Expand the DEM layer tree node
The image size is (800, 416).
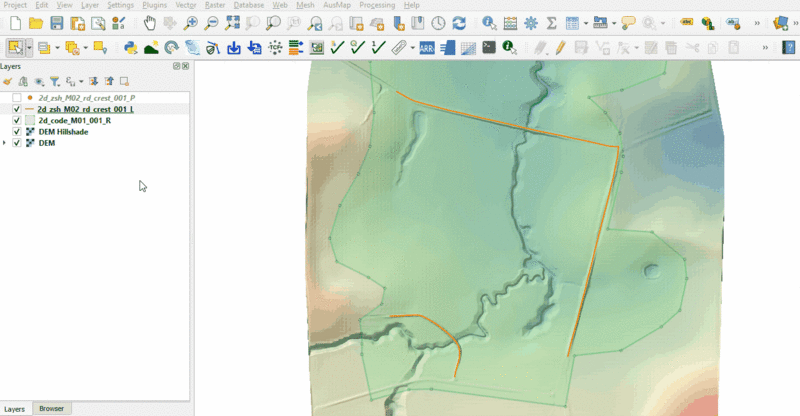(x=6, y=143)
